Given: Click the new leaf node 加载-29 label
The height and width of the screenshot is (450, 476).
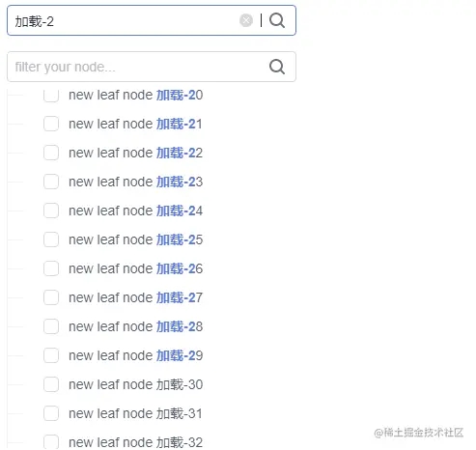Looking at the screenshot, I should 135,355.
